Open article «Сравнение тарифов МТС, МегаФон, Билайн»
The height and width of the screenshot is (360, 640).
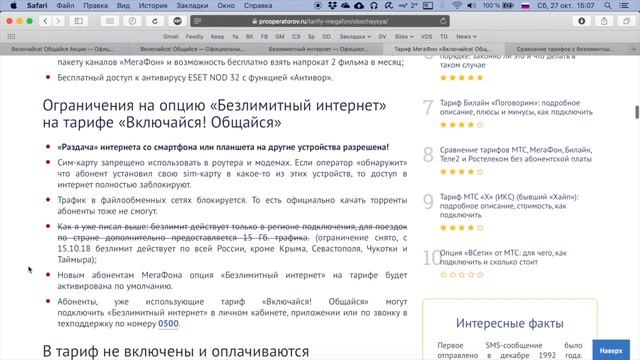516,154
